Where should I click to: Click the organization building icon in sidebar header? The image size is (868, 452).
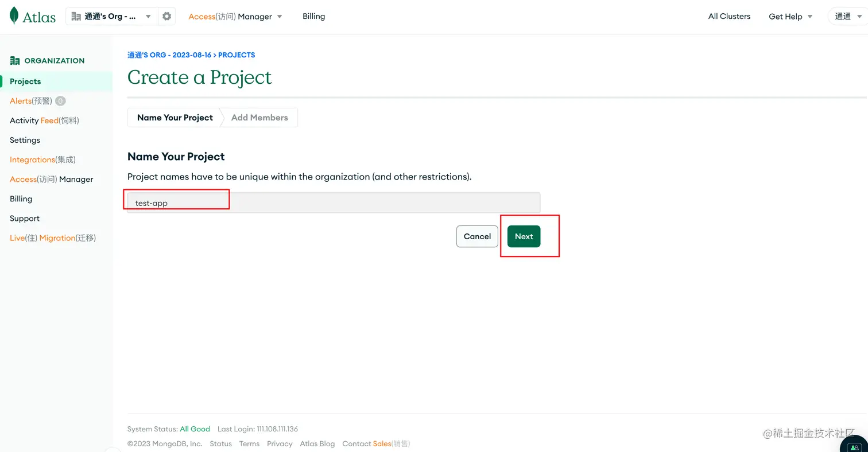click(15, 60)
